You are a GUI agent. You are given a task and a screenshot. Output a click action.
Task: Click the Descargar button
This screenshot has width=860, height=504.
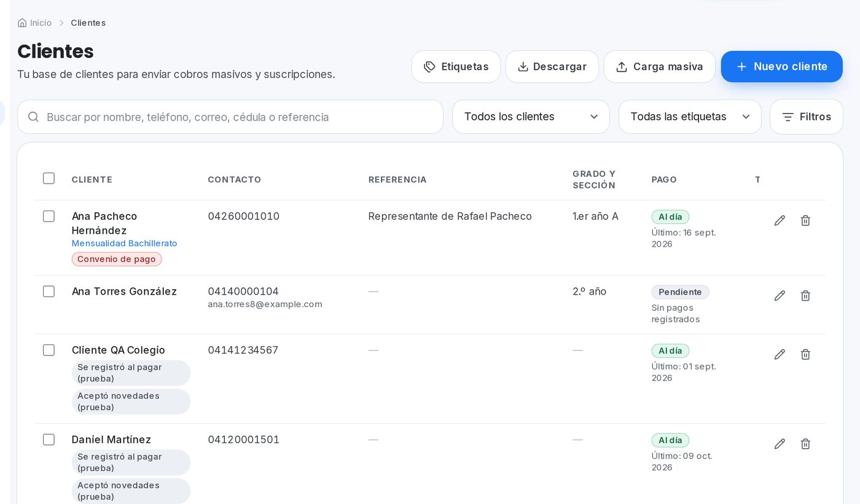[552, 66]
